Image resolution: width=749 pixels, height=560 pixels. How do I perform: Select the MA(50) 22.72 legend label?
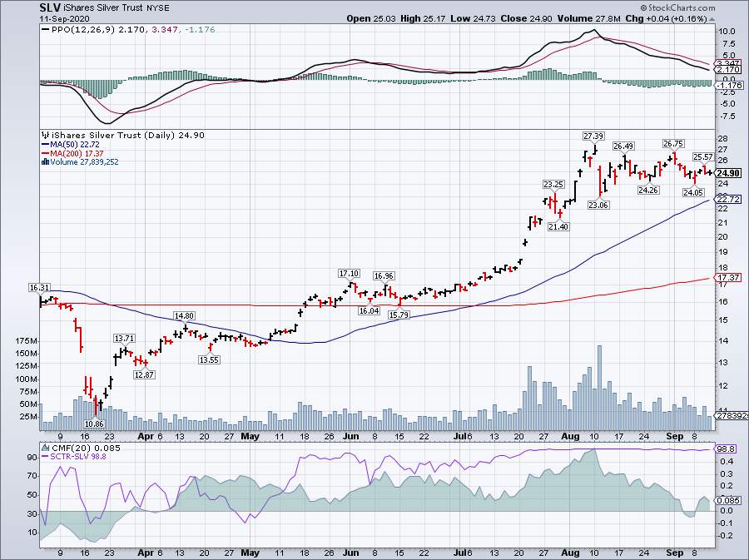75,145
